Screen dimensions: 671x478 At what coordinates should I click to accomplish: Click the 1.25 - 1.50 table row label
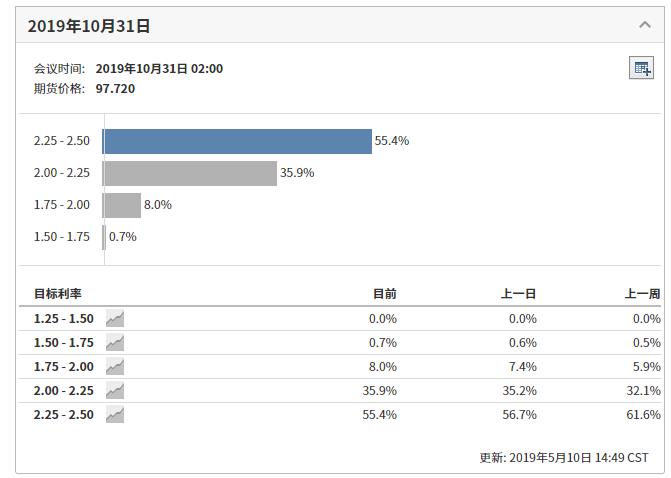64,319
